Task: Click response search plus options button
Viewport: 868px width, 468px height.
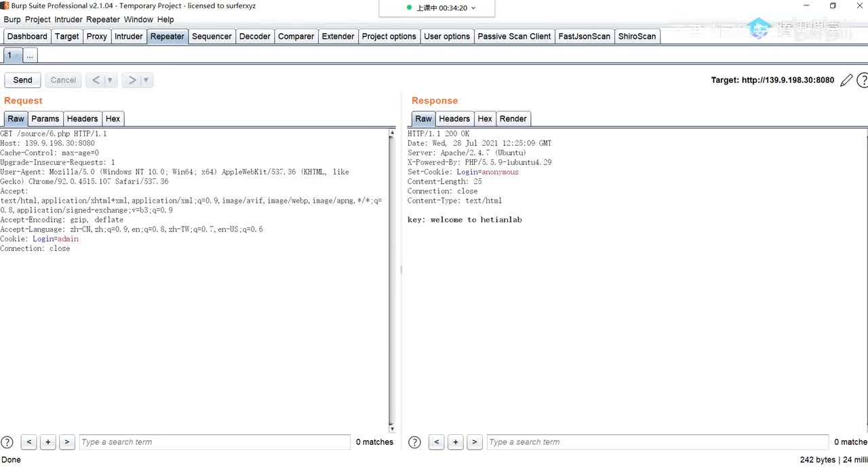Action: [456, 442]
